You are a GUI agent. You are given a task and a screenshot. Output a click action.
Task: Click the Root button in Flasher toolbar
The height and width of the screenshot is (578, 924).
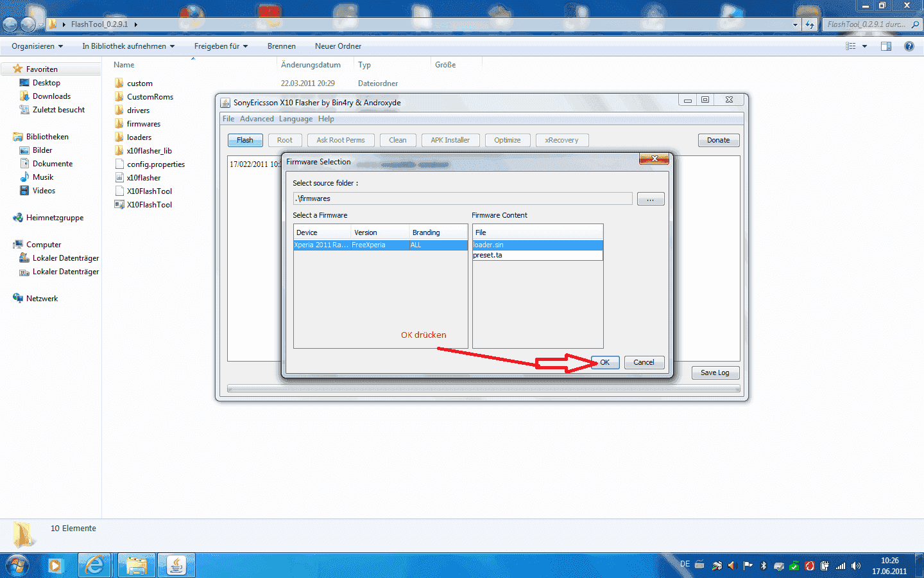click(x=285, y=140)
